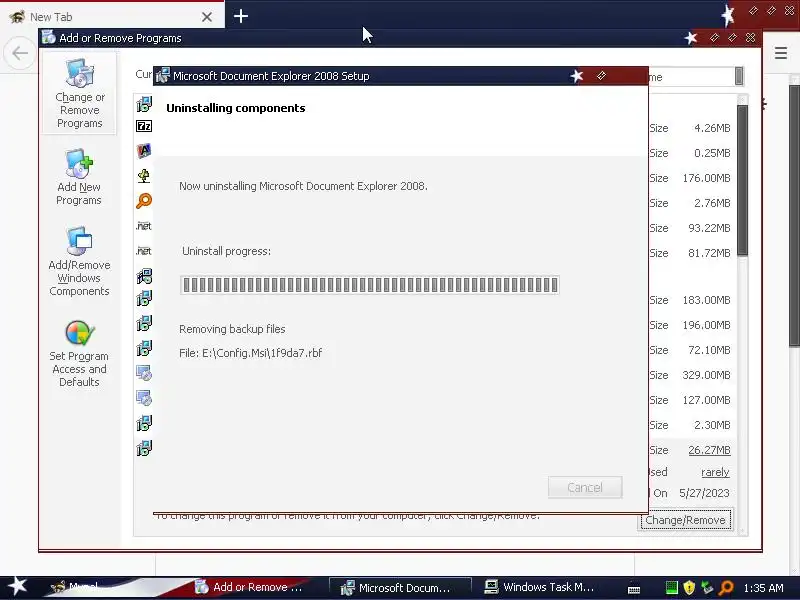The image size is (800, 600).
Task: Close the New Tab browser tab
Action: (x=207, y=17)
